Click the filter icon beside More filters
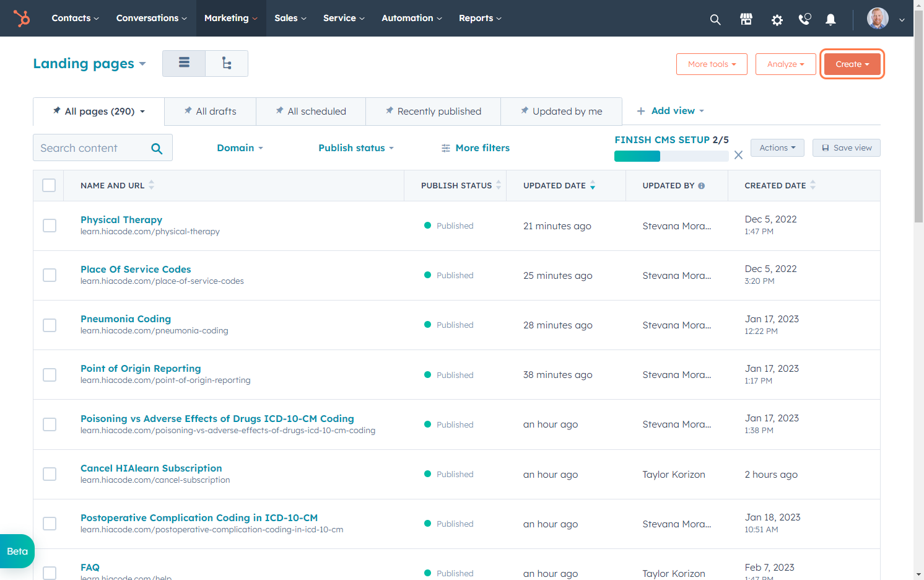 tap(446, 148)
